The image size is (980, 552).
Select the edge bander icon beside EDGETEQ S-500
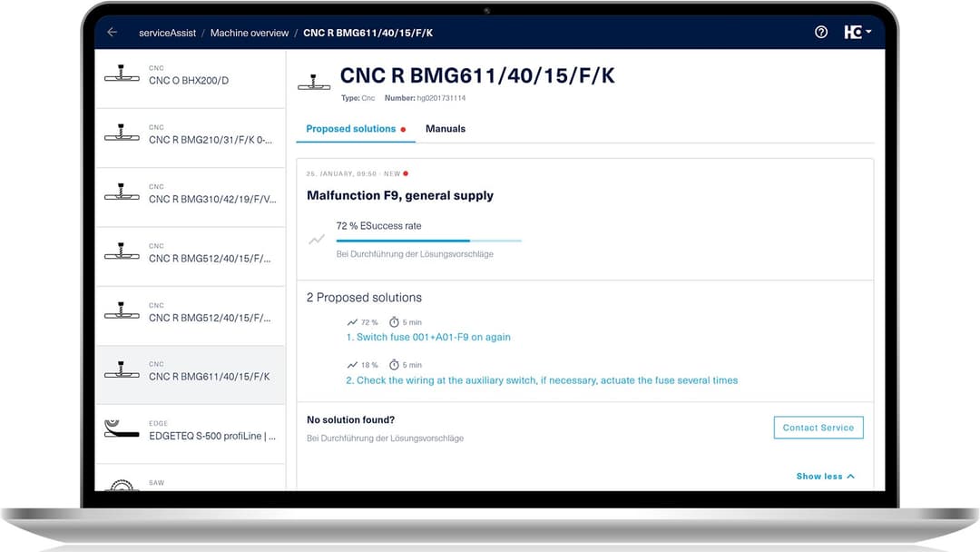pos(122,429)
